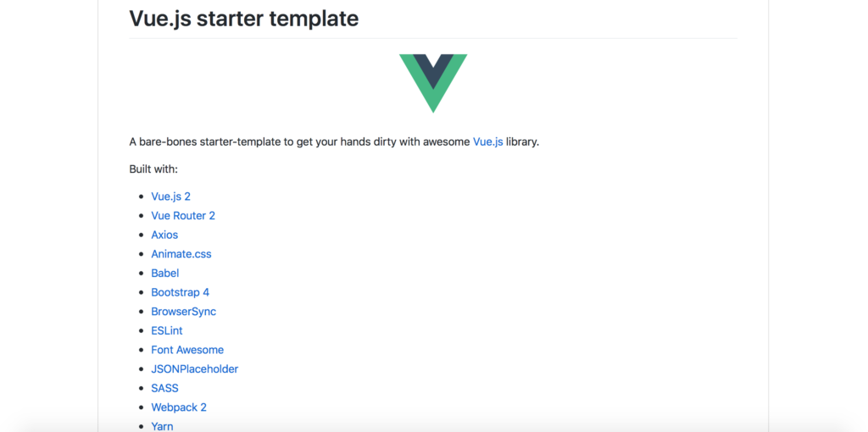This screenshot has width=868, height=432.
Task: Click the SASS link
Action: (165, 388)
